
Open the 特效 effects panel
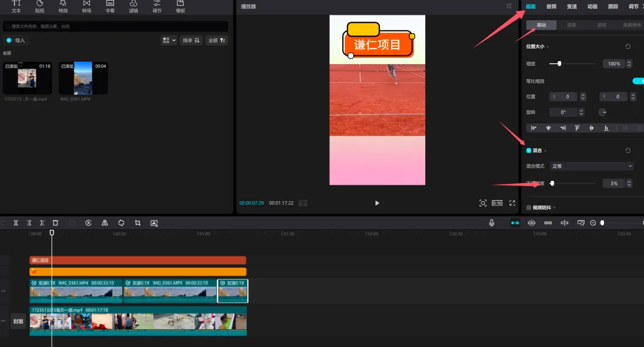tap(63, 6)
